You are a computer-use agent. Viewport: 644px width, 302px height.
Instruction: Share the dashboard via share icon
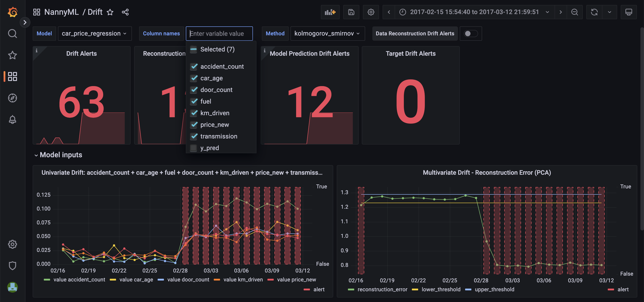tap(125, 12)
